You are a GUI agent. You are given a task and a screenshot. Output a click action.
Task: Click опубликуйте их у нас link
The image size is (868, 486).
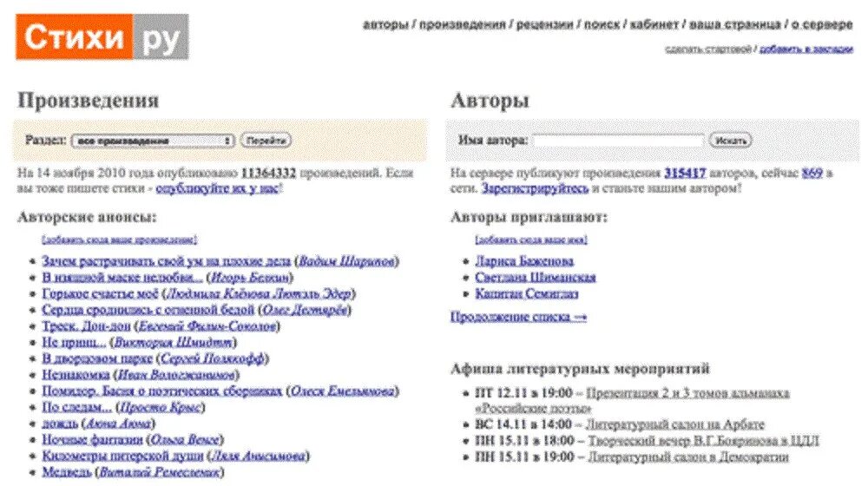tap(218, 188)
